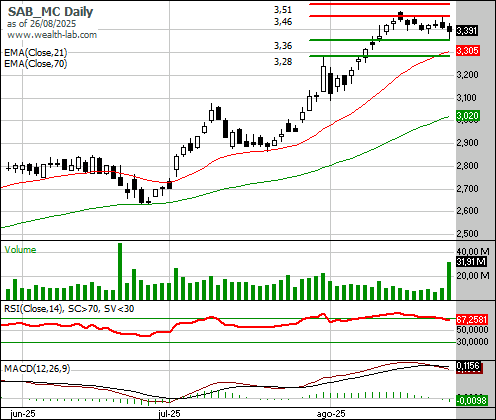Viewport: 496px width, 420px height.
Task: Click the MACD histogram value tag -0,0098
Action: (x=472, y=400)
